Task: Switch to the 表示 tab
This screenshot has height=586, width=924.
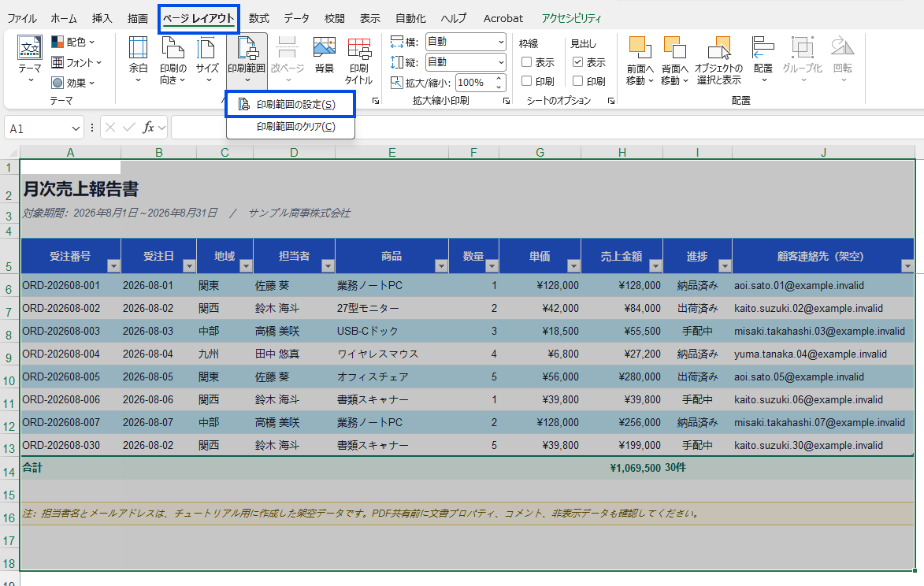Action: (370, 18)
